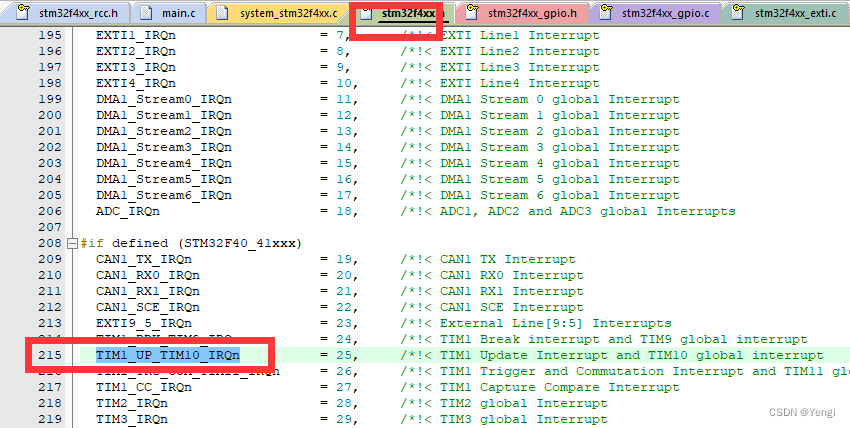Switch to the stm32f4xx_rcc.h tab
Viewport: 850px width, 428px height.
point(67,13)
